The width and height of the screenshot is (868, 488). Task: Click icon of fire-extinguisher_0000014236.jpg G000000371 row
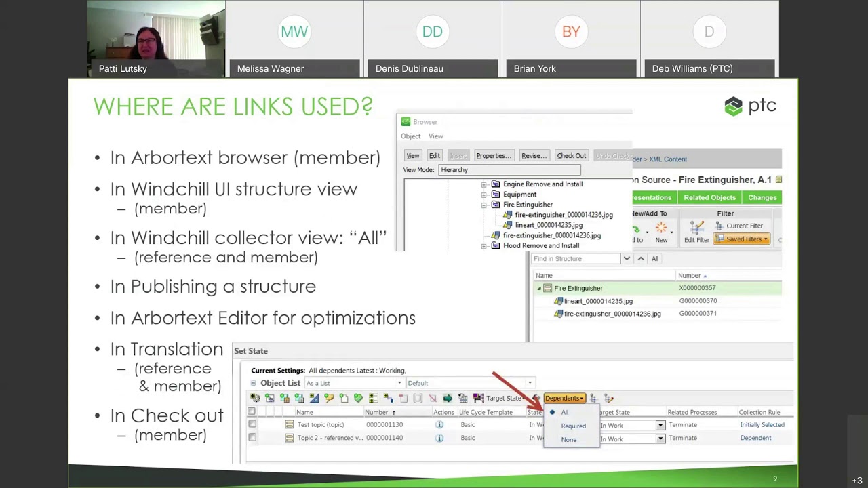558,314
